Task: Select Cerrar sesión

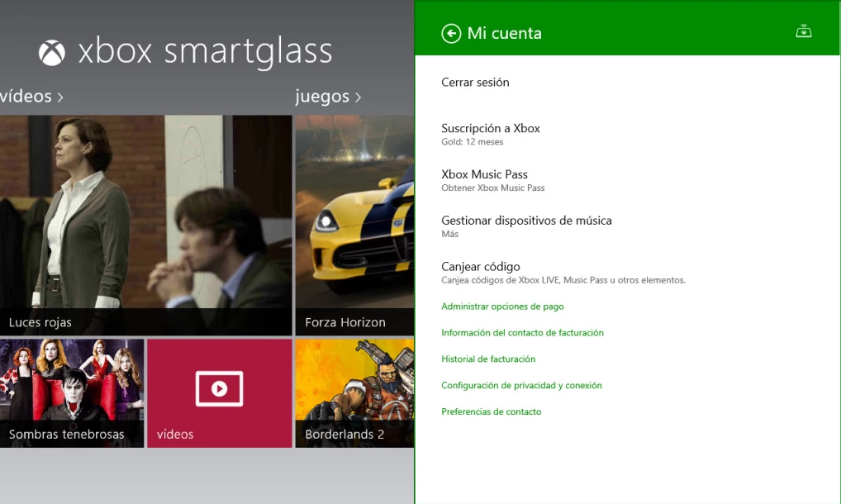Action: (x=475, y=82)
